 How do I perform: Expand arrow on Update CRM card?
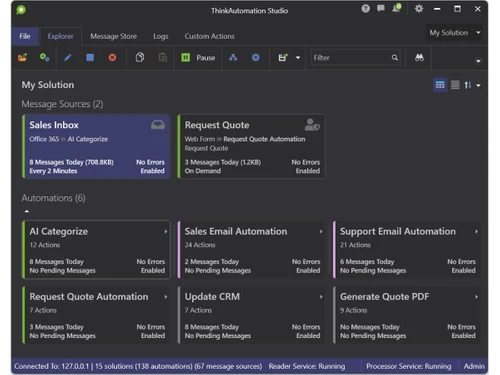tap(321, 297)
